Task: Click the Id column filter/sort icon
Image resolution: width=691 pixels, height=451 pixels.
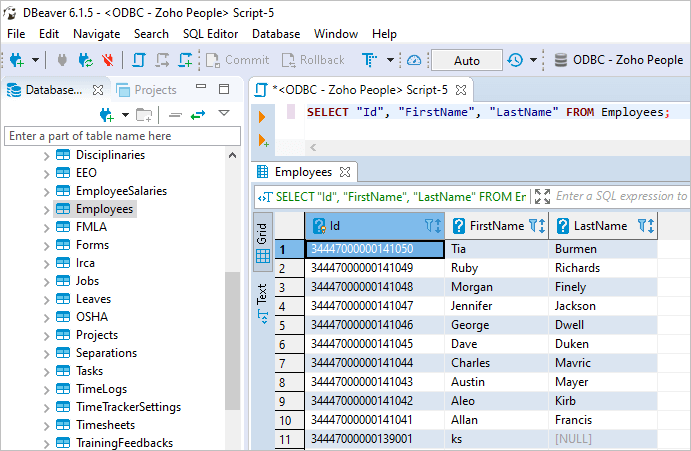Action: pos(433,226)
